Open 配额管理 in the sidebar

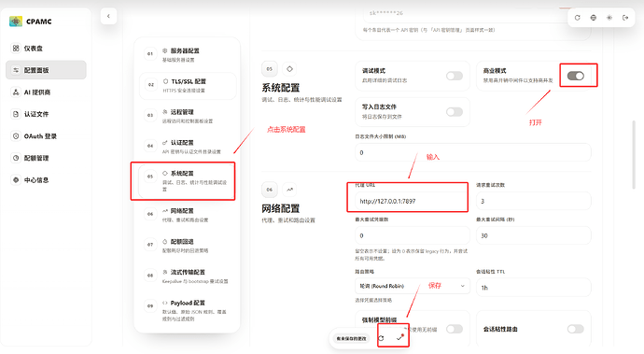click(46, 158)
